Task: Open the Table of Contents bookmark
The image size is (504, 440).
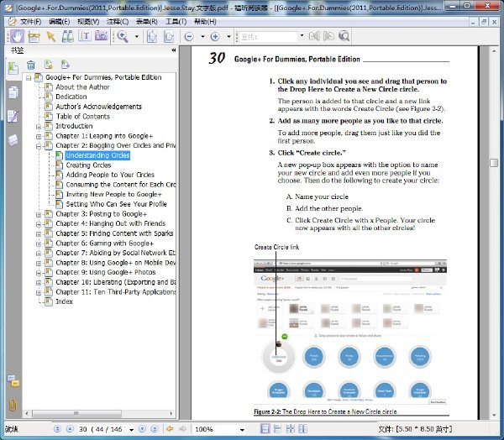Action: click(x=82, y=117)
